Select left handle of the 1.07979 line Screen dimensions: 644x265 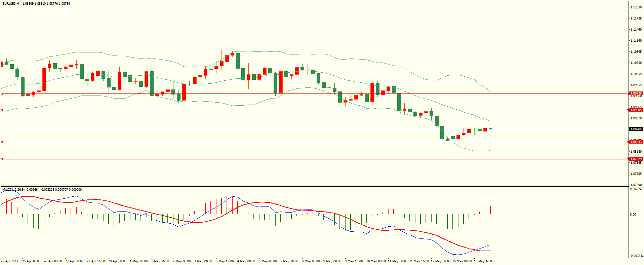pos(2,159)
